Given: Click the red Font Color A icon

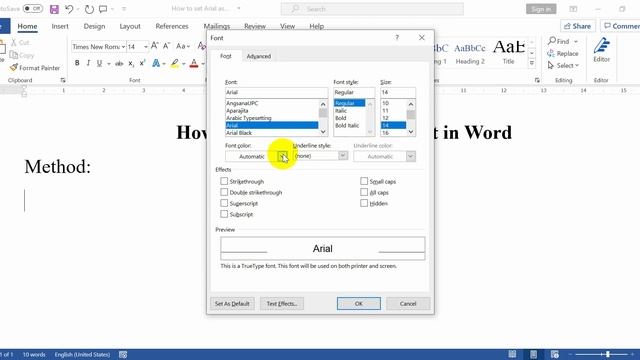Looking at the screenshot, I should point(194,63).
